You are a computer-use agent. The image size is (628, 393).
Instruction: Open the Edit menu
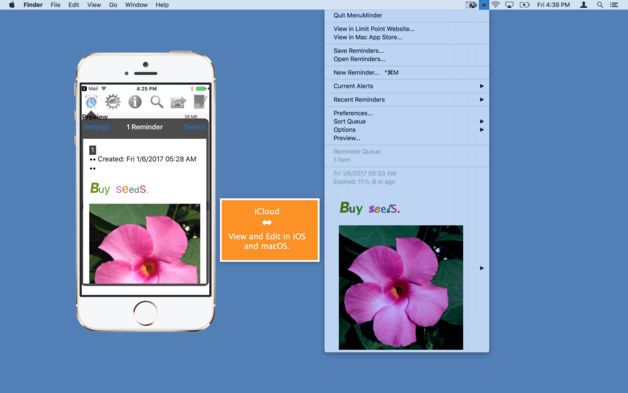pos(74,5)
